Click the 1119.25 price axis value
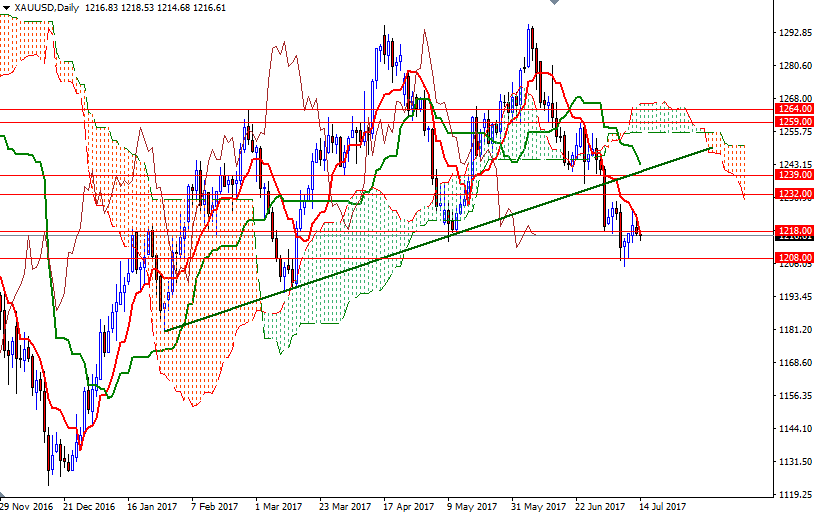The width and height of the screenshot is (814, 514). pos(795,494)
